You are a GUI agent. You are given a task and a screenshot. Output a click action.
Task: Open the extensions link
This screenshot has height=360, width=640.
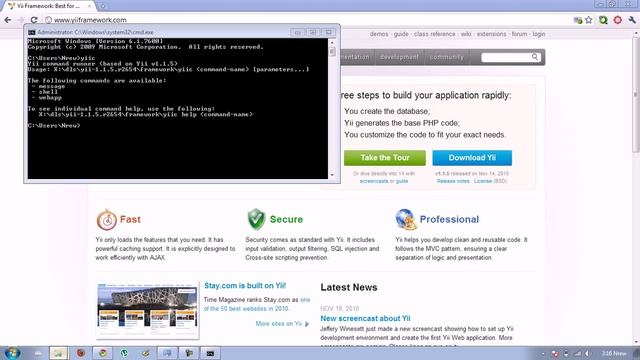[491, 34]
